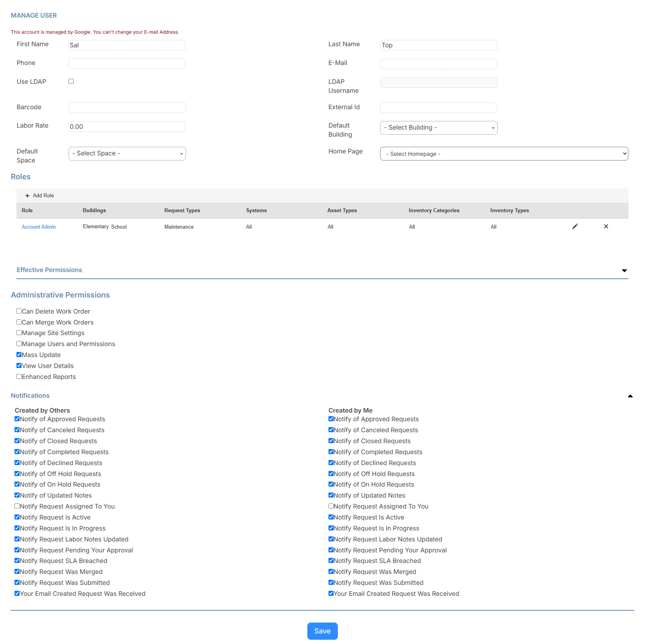
Task: Click the plus icon to add a role
Action: [27, 195]
